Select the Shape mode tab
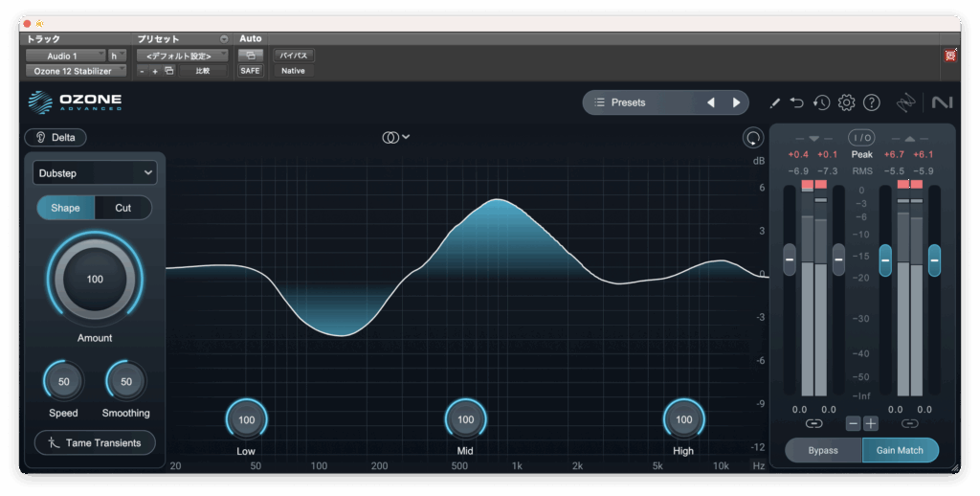 66,208
